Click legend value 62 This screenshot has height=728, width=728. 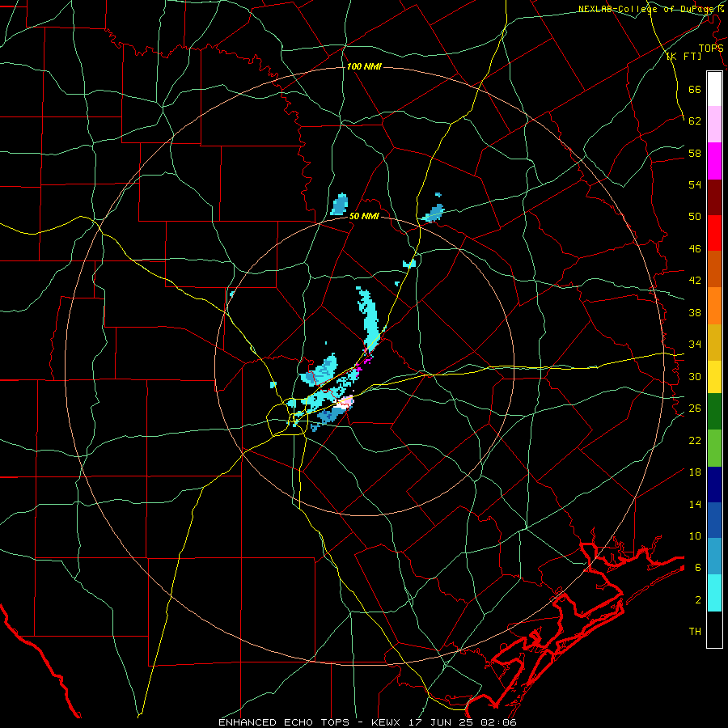click(695, 121)
